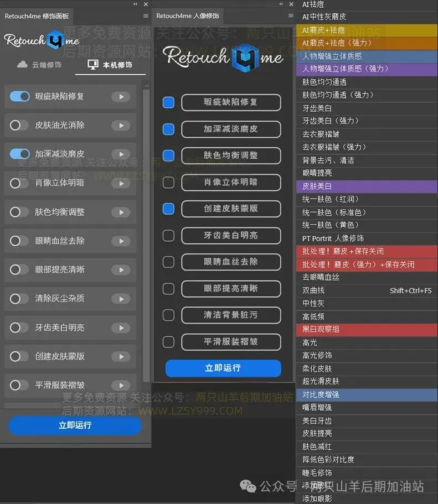Switch to the Retouch4me 修饰面板 tab
Screen dimensions: 438x504
[37, 16]
